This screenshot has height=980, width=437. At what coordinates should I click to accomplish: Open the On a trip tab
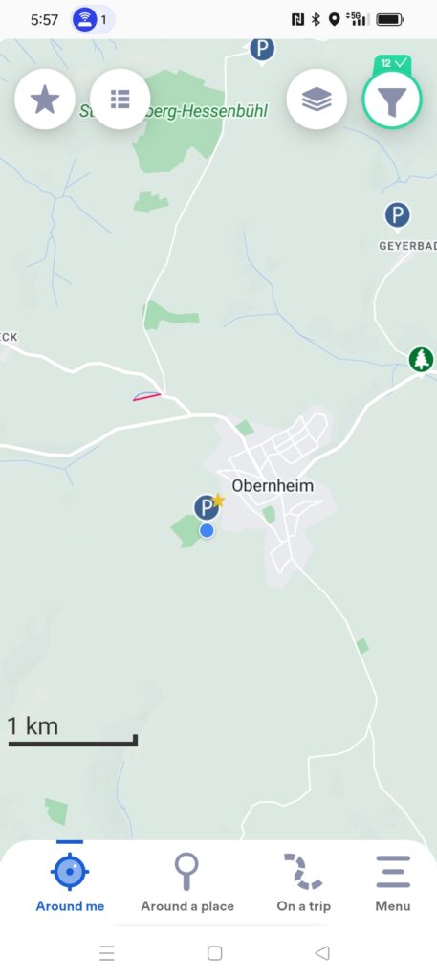[303, 882]
